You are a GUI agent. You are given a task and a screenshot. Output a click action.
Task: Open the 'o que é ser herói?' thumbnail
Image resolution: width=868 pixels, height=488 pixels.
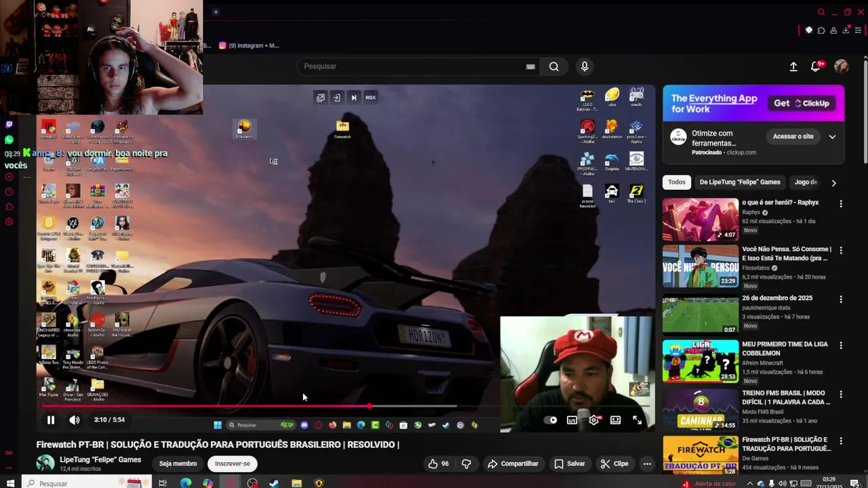[701, 220]
